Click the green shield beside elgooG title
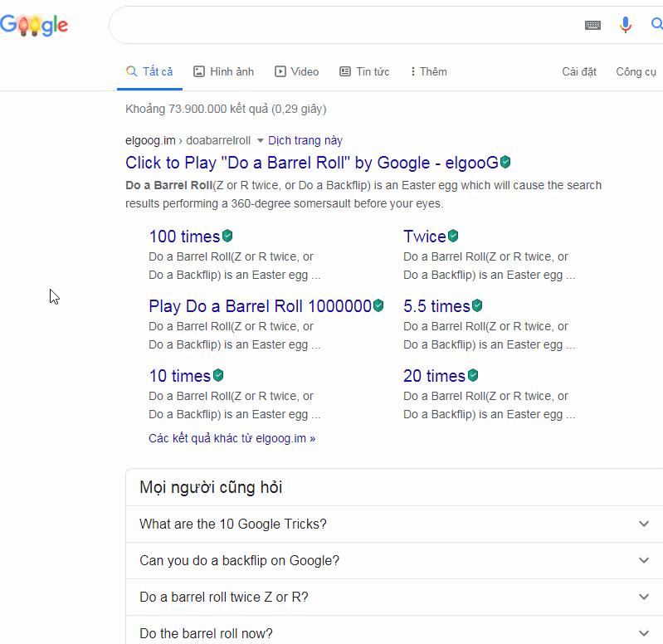This screenshot has height=644, width=663. coord(505,162)
